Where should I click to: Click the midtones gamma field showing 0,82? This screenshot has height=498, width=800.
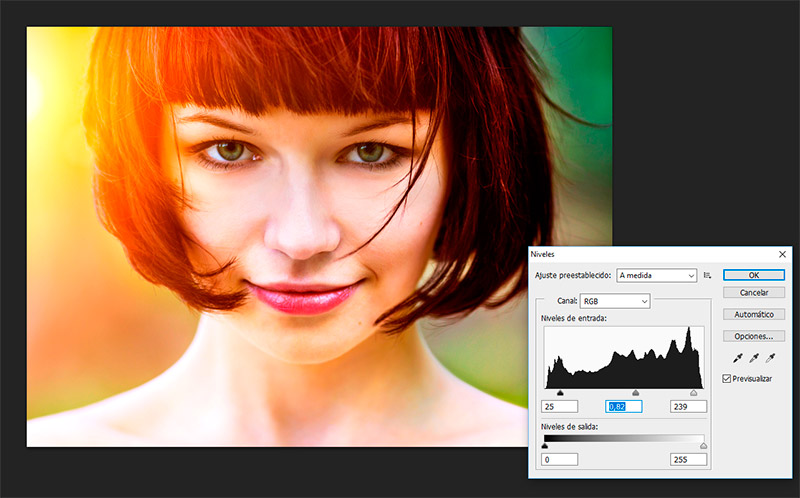(624, 407)
